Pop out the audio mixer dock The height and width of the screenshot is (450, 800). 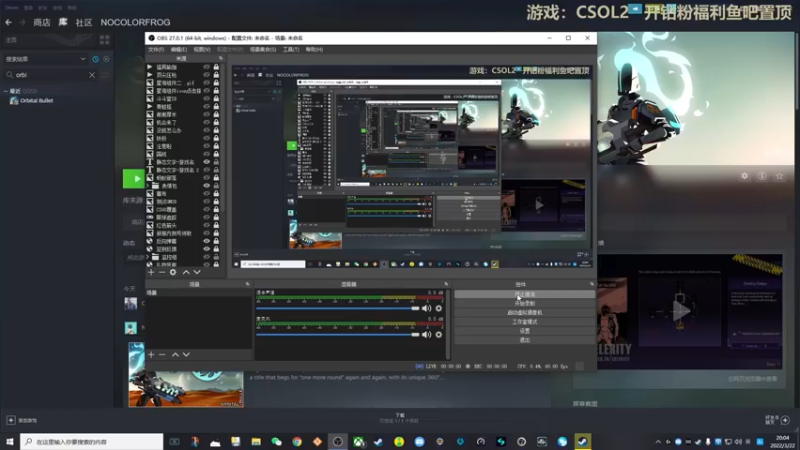pyautogui.click(x=446, y=284)
